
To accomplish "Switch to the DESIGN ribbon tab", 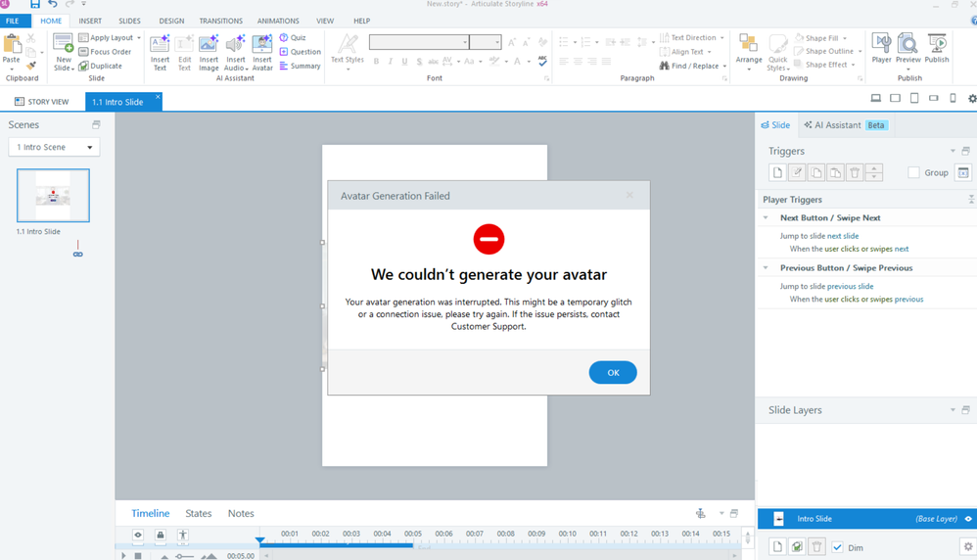I will [x=171, y=21].
